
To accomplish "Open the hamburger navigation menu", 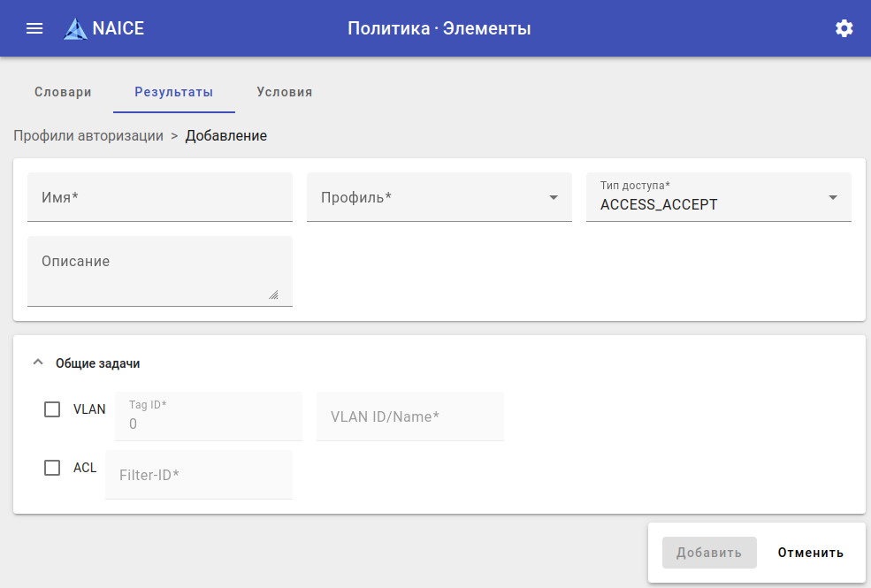I will [x=34, y=28].
